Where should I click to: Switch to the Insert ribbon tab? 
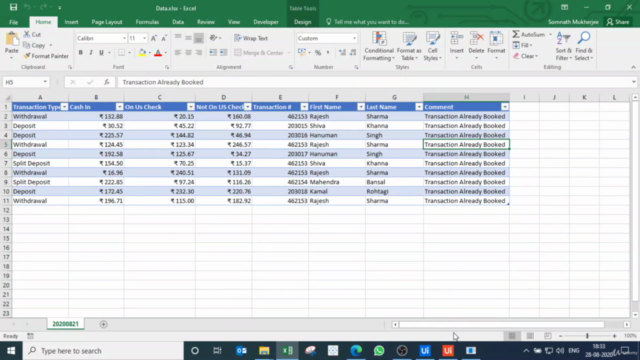click(x=71, y=22)
